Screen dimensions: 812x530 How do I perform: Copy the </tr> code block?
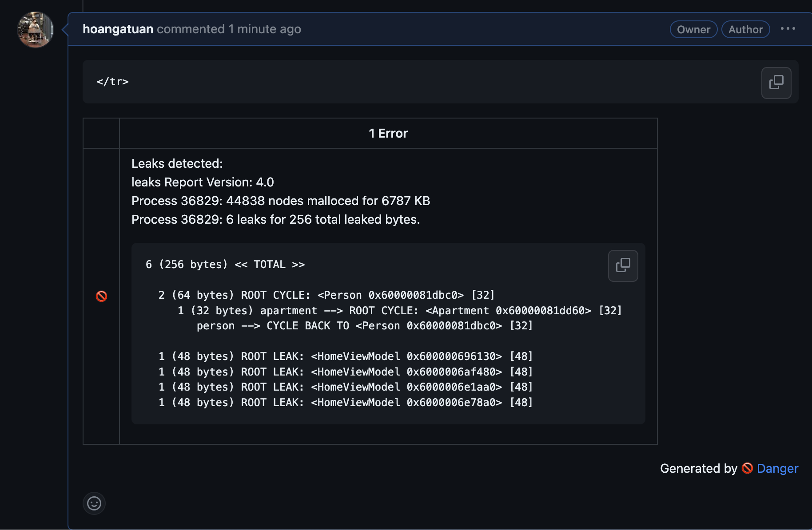[776, 83]
